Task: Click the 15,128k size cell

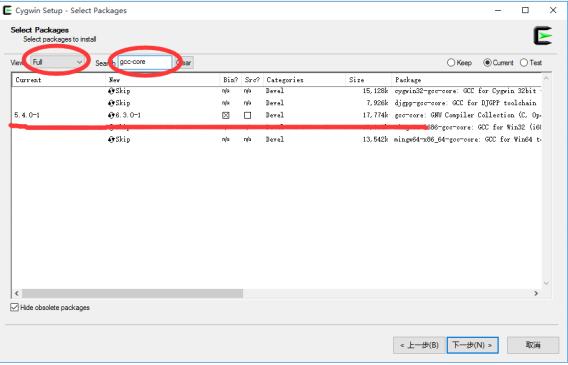Action: 375,91
